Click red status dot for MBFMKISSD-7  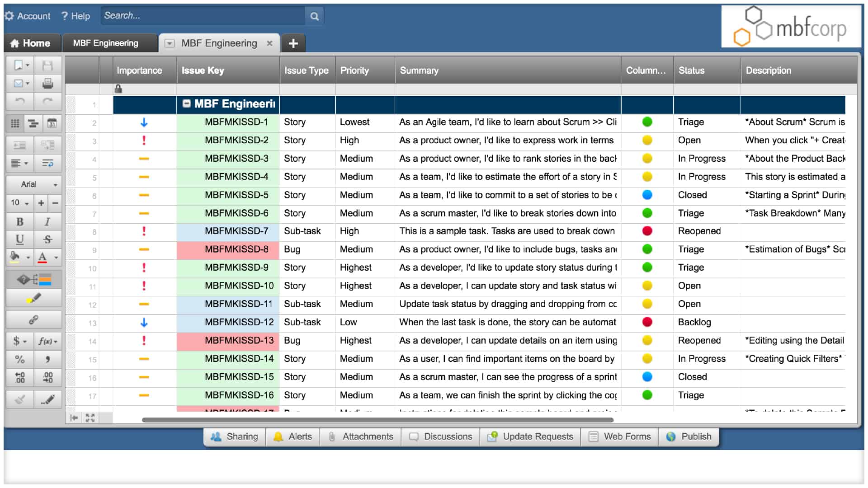647,231
